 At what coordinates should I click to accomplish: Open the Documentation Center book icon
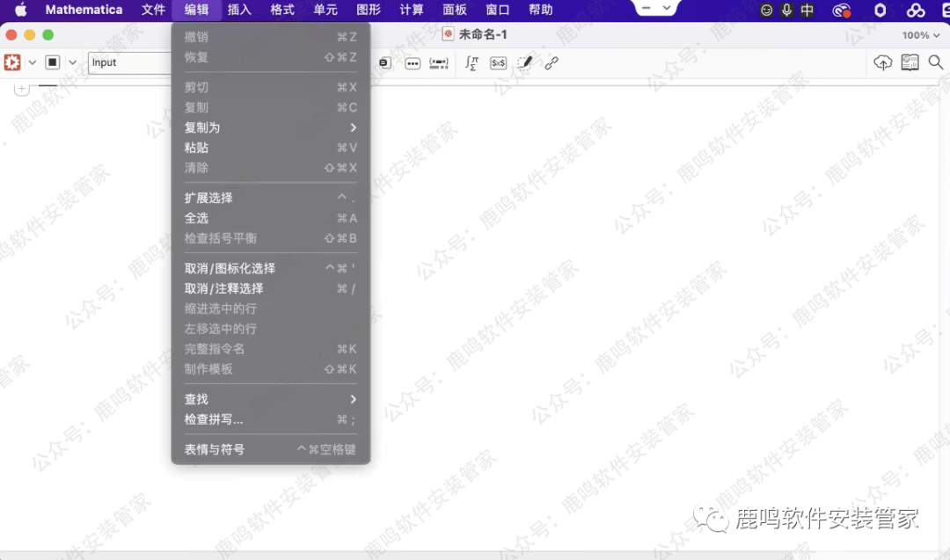910,62
